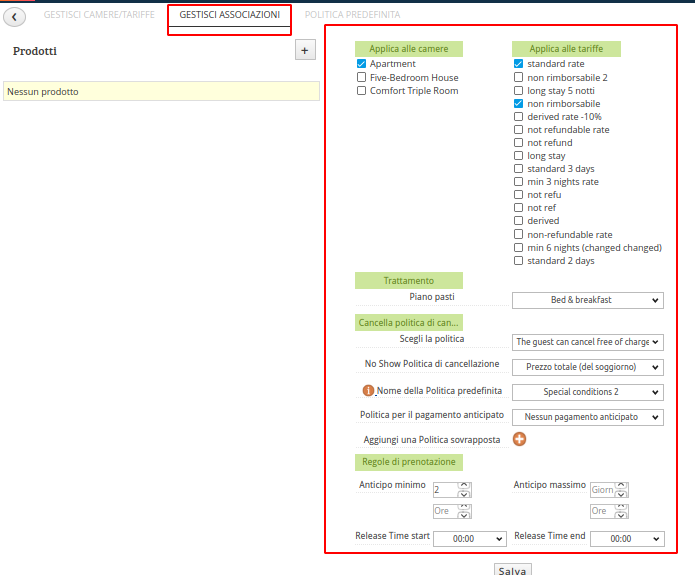Check the long stay checkbox
This screenshot has height=575, width=695.
518,156
